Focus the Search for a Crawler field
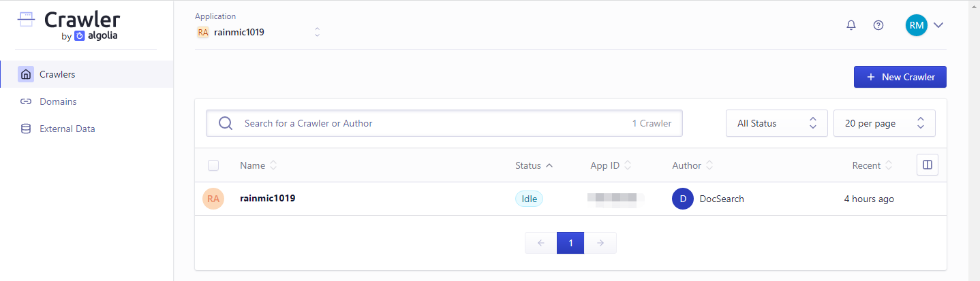The width and height of the screenshot is (980, 281). click(444, 123)
